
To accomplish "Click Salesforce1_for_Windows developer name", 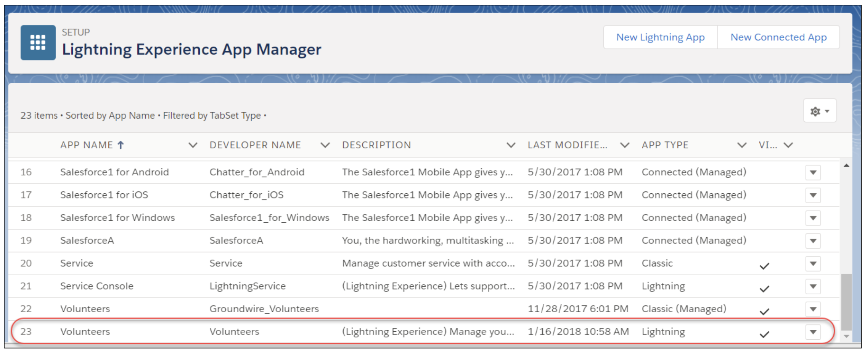I will [270, 218].
